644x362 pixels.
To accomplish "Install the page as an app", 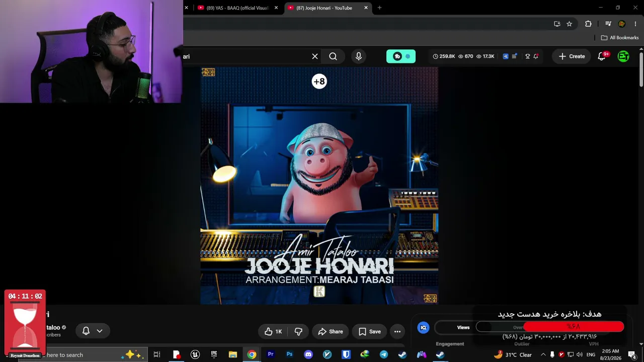I will [x=557, y=24].
